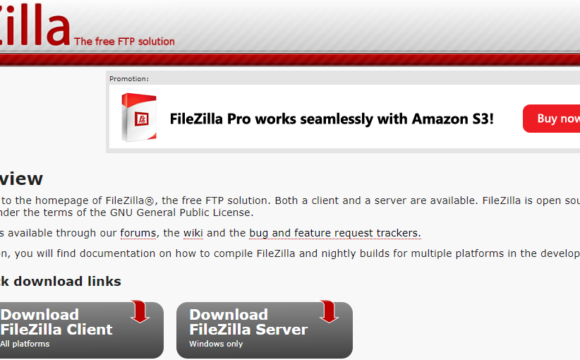Click the registered trademark symbol after FileZilla
Viewport: 580px width, 360px height.
149,201
